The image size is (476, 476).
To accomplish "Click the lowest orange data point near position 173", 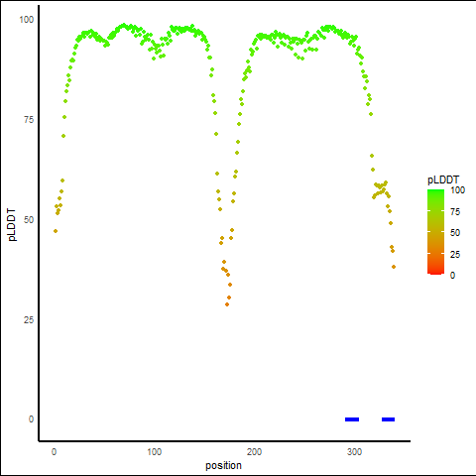I will (227, 304).
